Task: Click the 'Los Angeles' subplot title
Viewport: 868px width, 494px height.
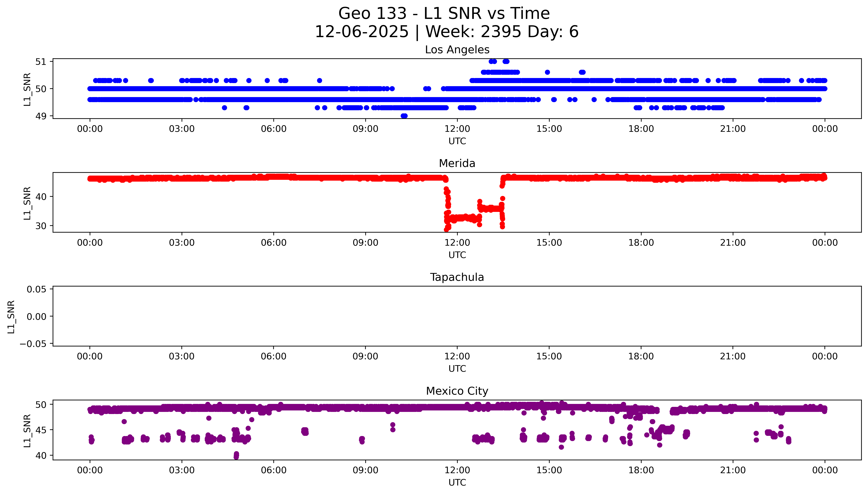Action: (x=457, y=50)
